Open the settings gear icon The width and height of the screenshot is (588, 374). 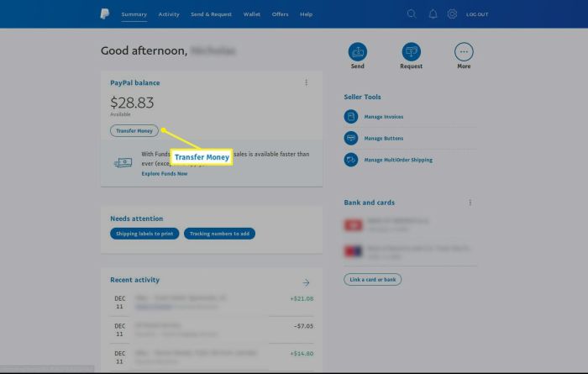(x=452, y=14)
